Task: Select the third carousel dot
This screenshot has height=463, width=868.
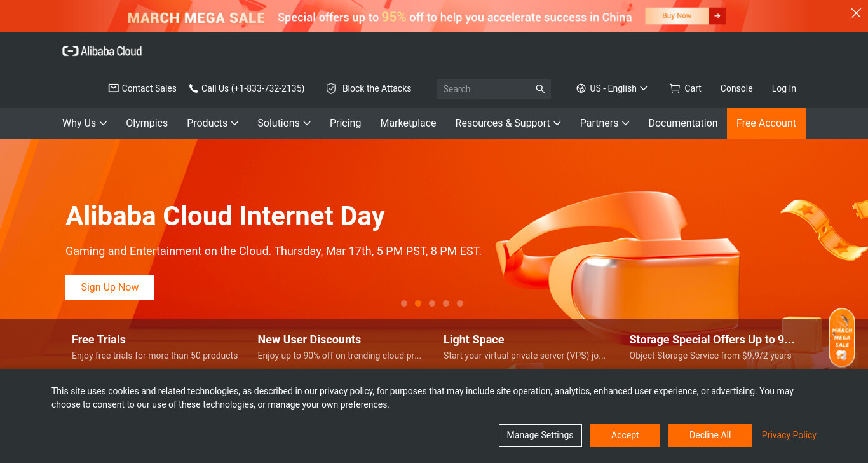Action: click(x=432, y=303)
